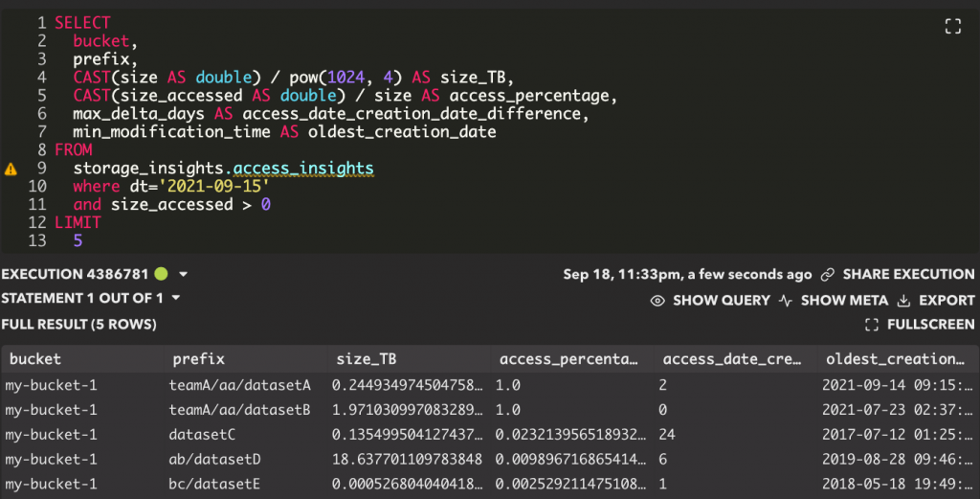Click the FULL RESULT (5 ROWS) label
Screen dimensions: 980x499
tap(78, 325)
